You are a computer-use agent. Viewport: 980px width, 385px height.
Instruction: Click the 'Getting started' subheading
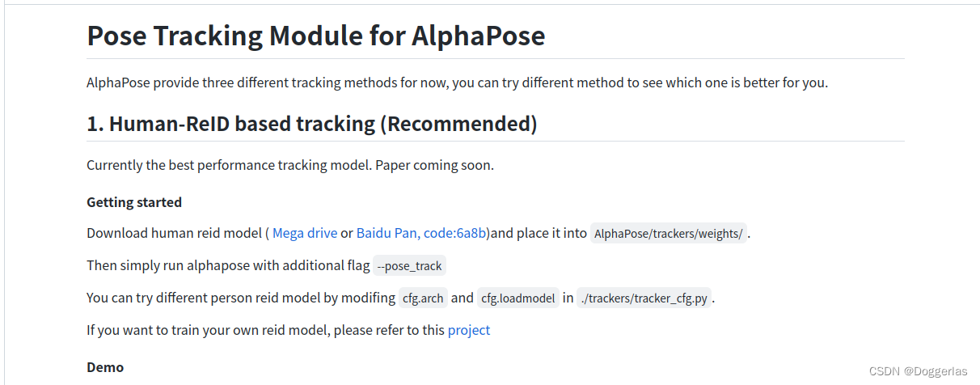134,202
